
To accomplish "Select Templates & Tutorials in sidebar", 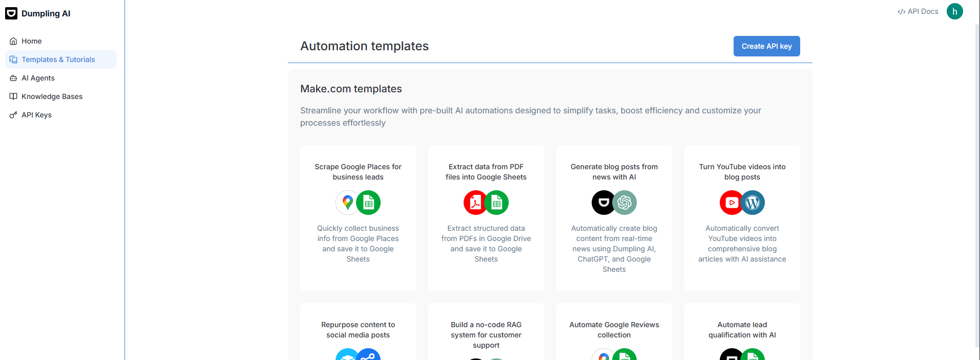I will [x=60, y=59].
